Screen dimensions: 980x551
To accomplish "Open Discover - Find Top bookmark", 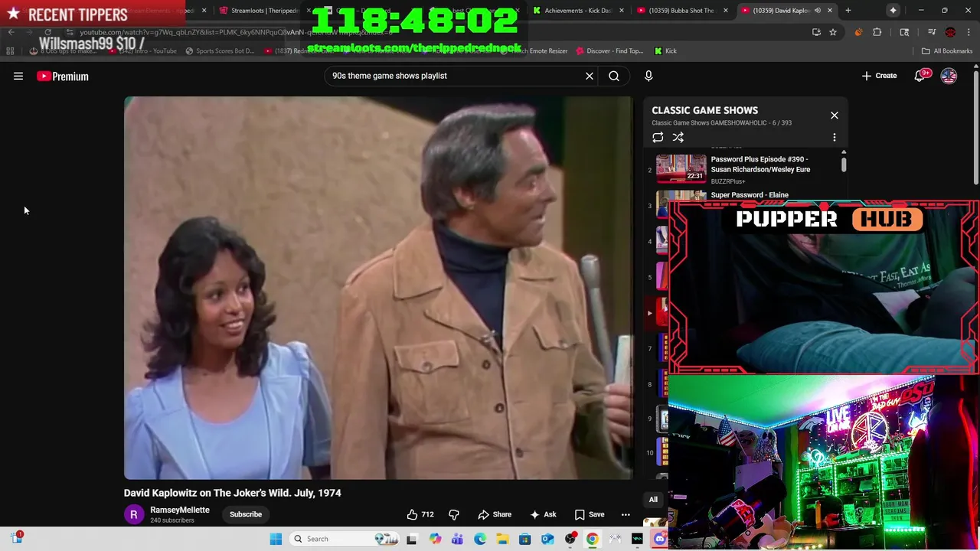I will click(x=609, y=51).
